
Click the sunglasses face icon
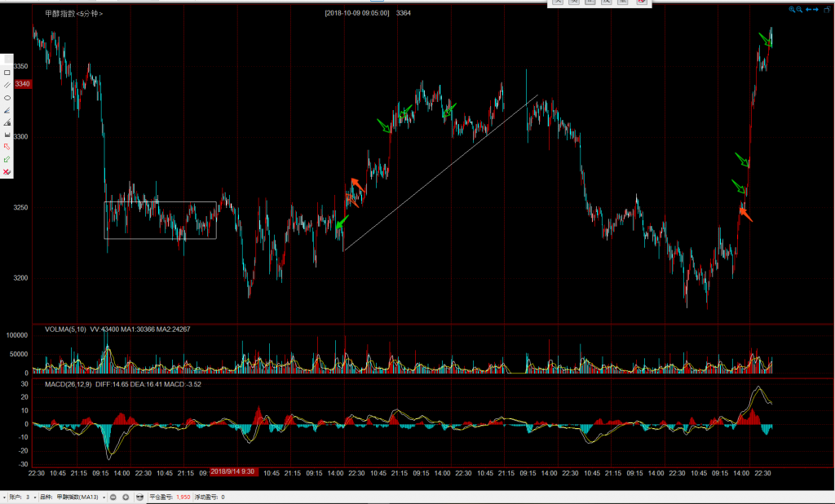(x=140, y=497)
